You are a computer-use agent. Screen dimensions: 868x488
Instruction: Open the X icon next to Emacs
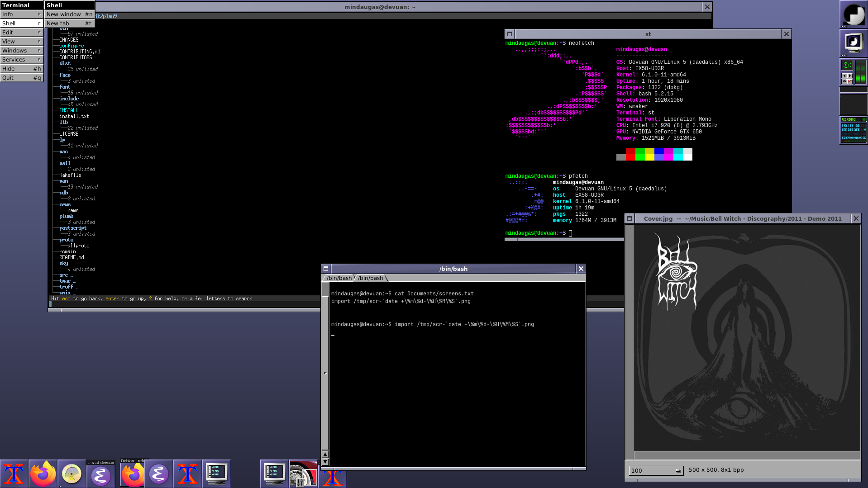[188, 474]
